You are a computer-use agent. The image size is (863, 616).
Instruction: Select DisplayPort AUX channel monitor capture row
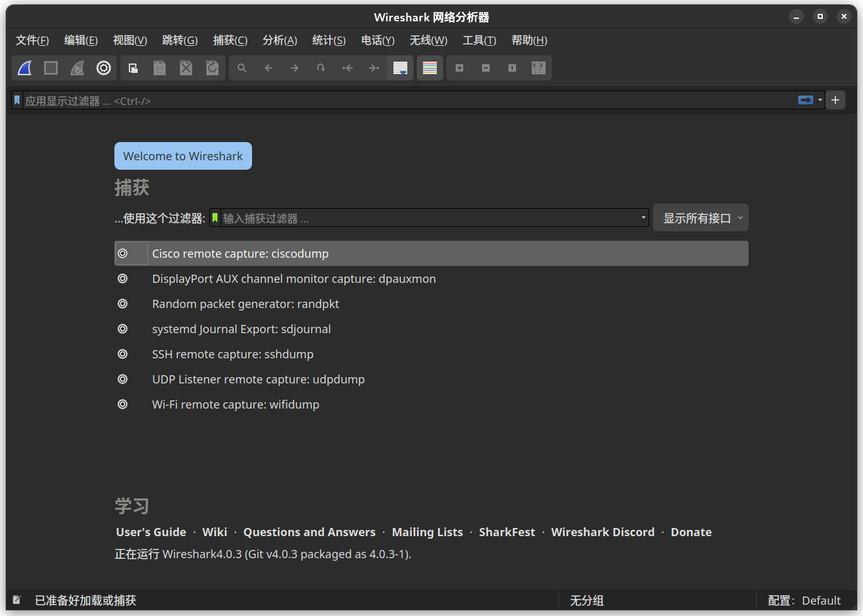click(431, 278)
